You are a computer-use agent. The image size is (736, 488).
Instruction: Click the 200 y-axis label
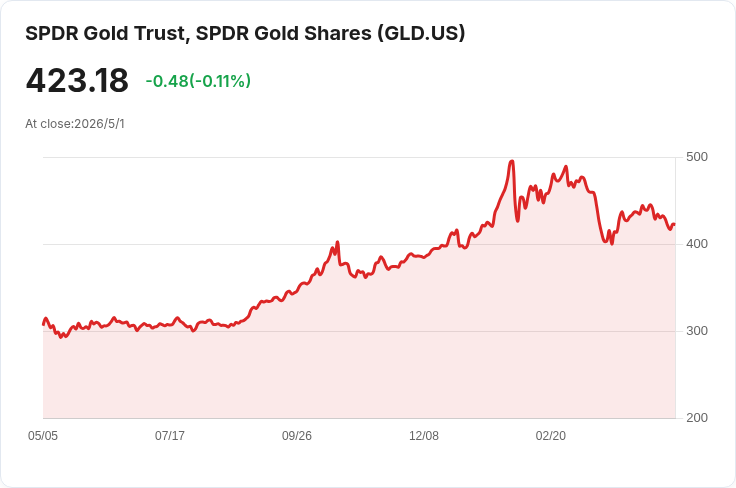pyautogui.click(x=697, y=418)
